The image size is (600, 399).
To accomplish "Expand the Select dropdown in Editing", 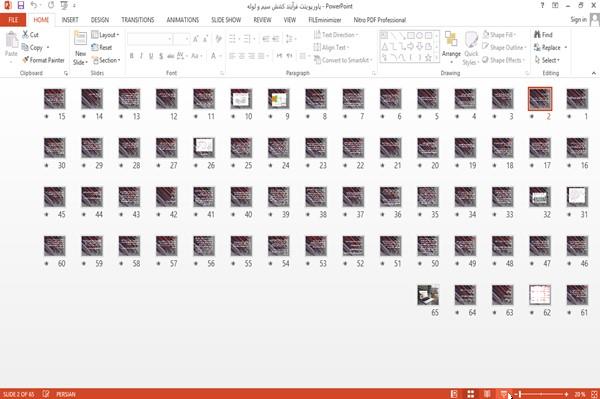I will [x=548, y=60].
